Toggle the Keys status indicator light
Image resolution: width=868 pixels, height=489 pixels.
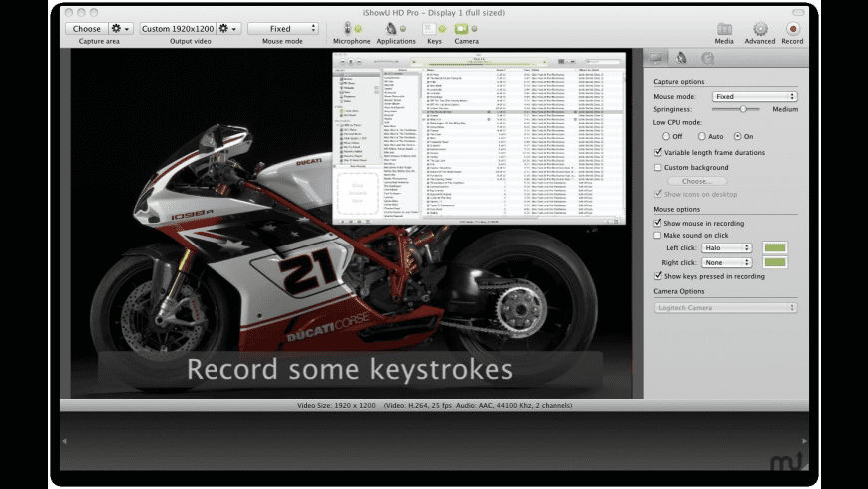[442, 29]
